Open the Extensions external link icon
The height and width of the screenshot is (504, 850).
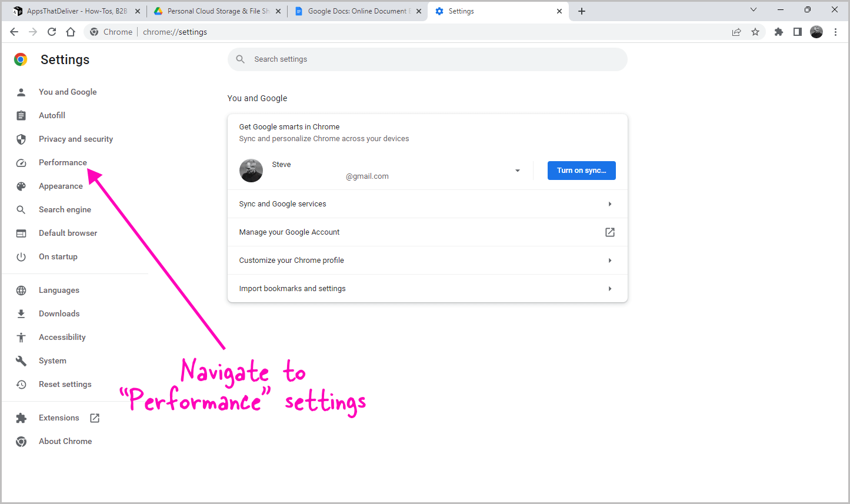pos(94,418)
